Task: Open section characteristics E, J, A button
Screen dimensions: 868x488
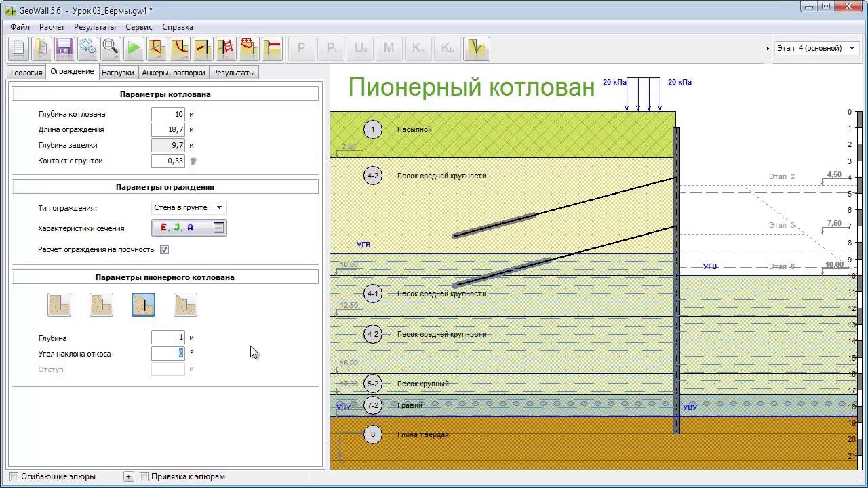Action: click(189, 228)
